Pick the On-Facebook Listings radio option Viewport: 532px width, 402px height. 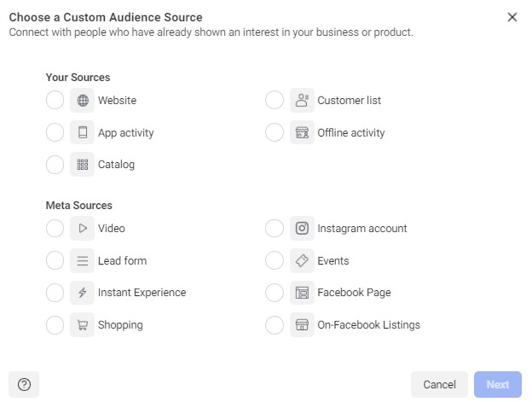coord(275,325)
